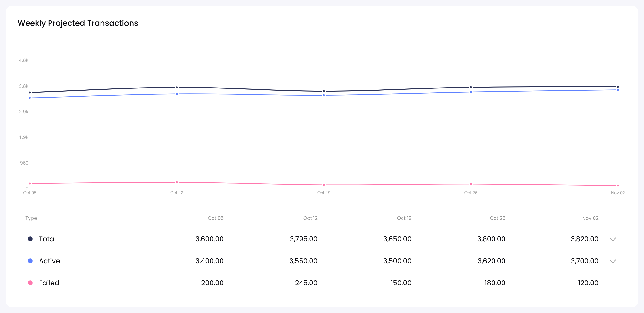
Task: Click the Oct 26 table column header
Action: 497,218
